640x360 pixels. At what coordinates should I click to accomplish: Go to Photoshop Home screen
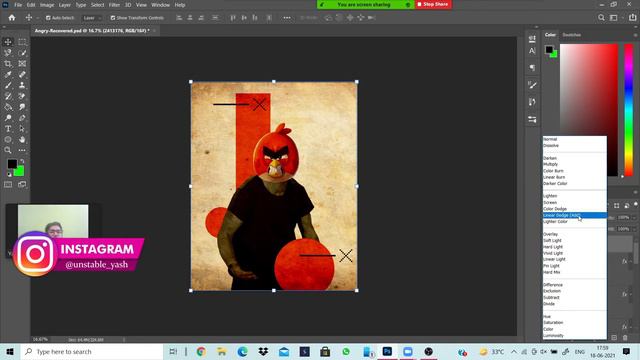[x=12, y=18]
